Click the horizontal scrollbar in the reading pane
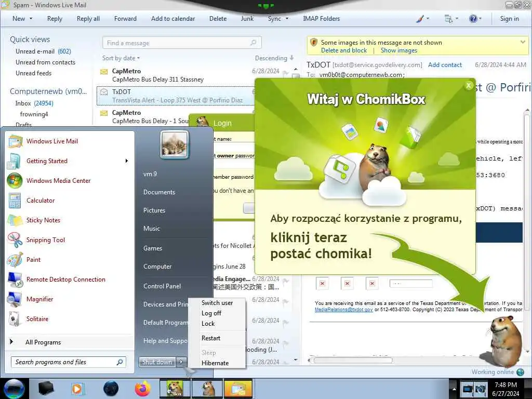This screenshot has width=532, height=399. (x=353, y=361)
